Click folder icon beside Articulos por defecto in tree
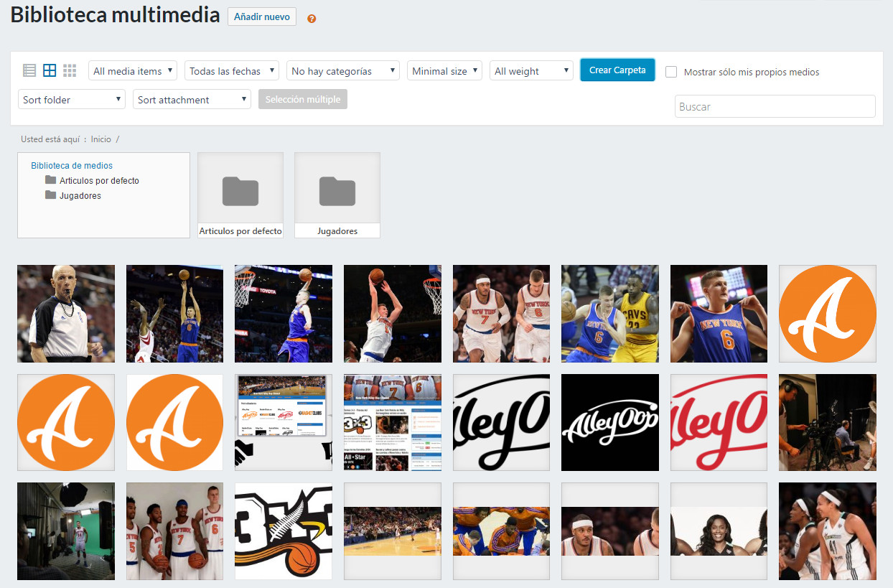This screenshot has width=893, height=588. point(50,180)
